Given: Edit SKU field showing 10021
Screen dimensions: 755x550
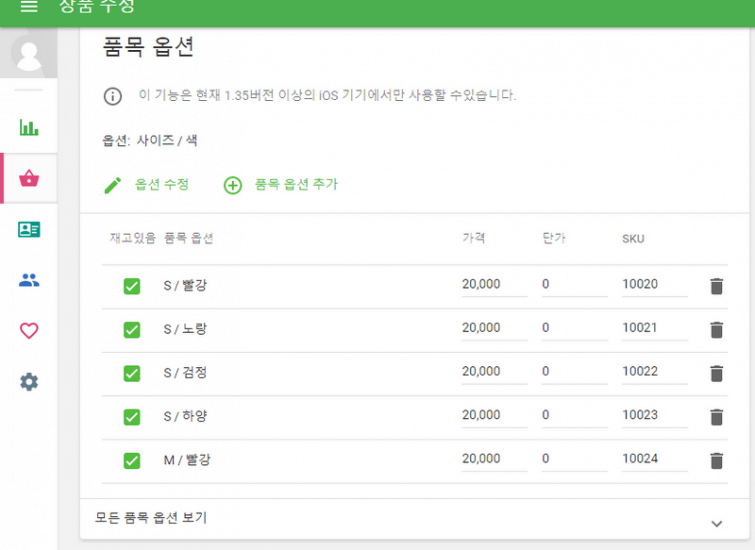Looking at the screenshot, I should [654, 328].
